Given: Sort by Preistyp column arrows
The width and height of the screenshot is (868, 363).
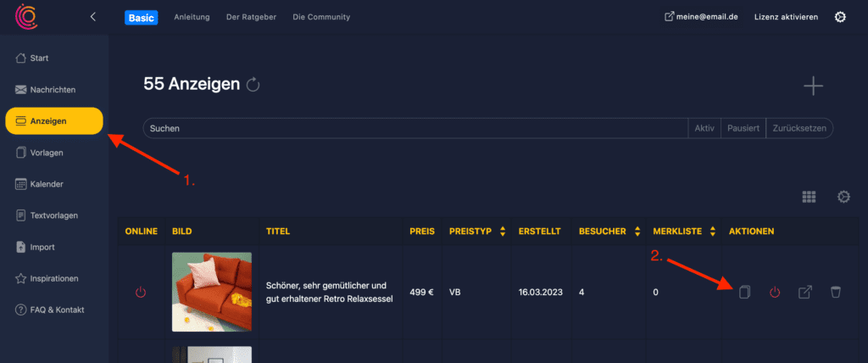Looking at the screenshot, I should 503,231.
